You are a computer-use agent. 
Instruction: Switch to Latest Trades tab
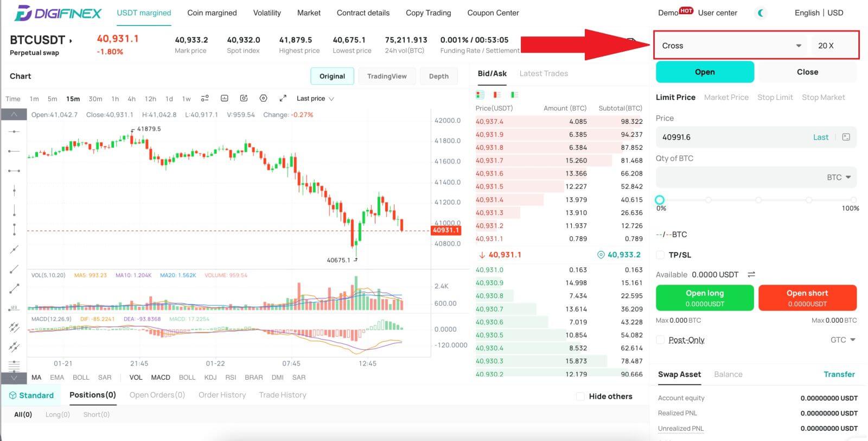coord(544,74)
